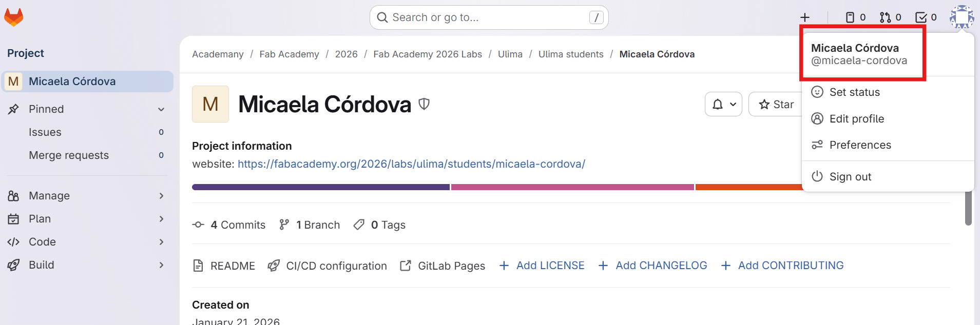Click the visibility shield icon beside project name
This screenshot has height=325, width=980.
(423, 104)
